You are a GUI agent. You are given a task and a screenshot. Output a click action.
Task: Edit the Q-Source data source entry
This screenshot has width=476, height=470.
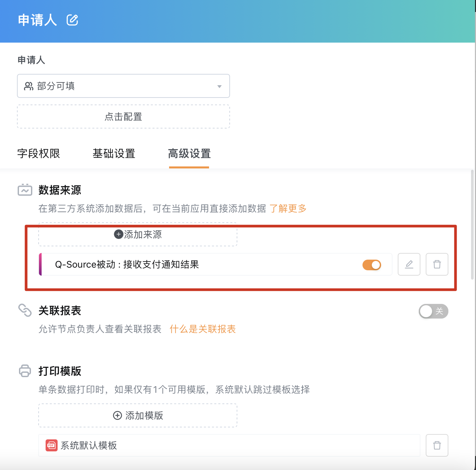(x=409, y=264)
